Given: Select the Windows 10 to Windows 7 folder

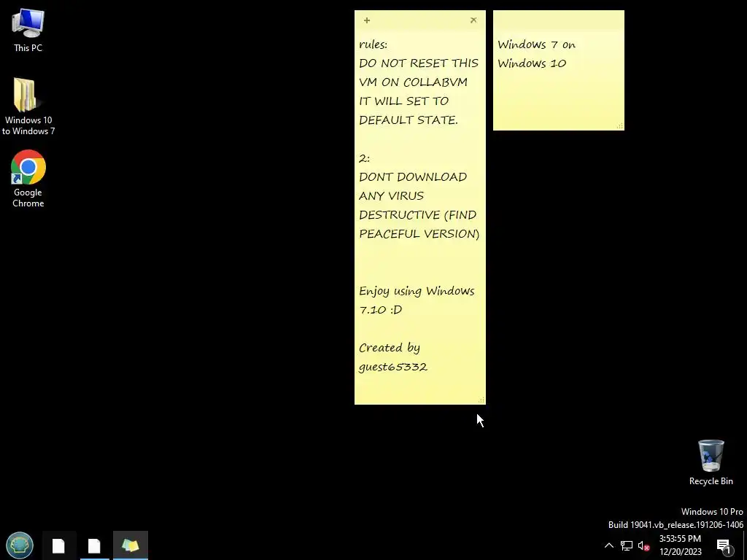Looking at the screenshot, I should click(28, 106).
